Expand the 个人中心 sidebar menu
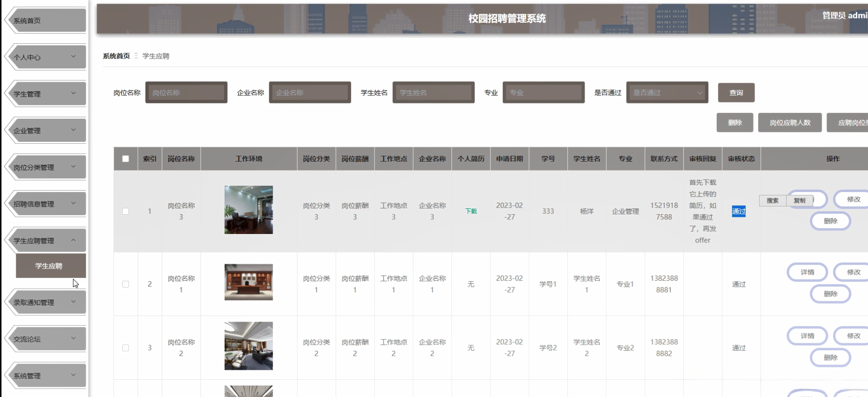 pos(45,57)
